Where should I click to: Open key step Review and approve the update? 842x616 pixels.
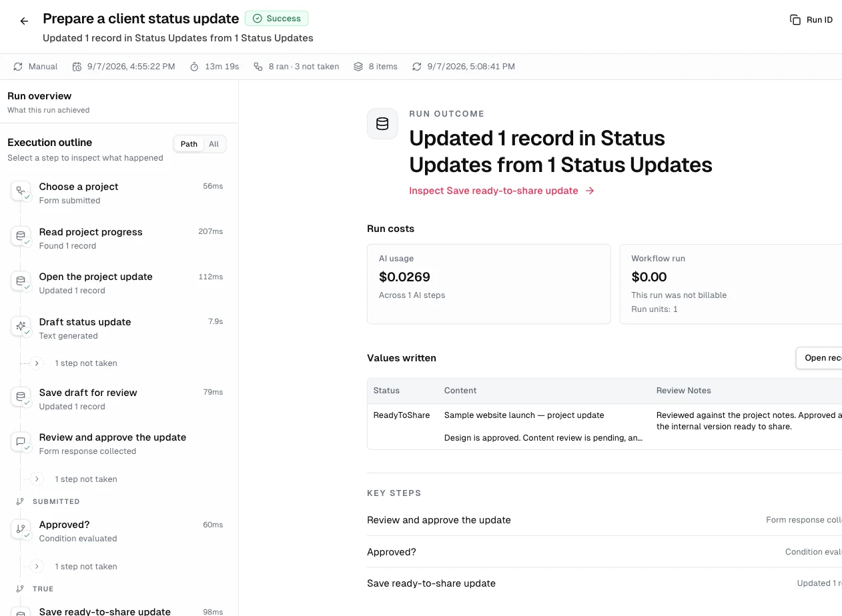pos(604,520)
